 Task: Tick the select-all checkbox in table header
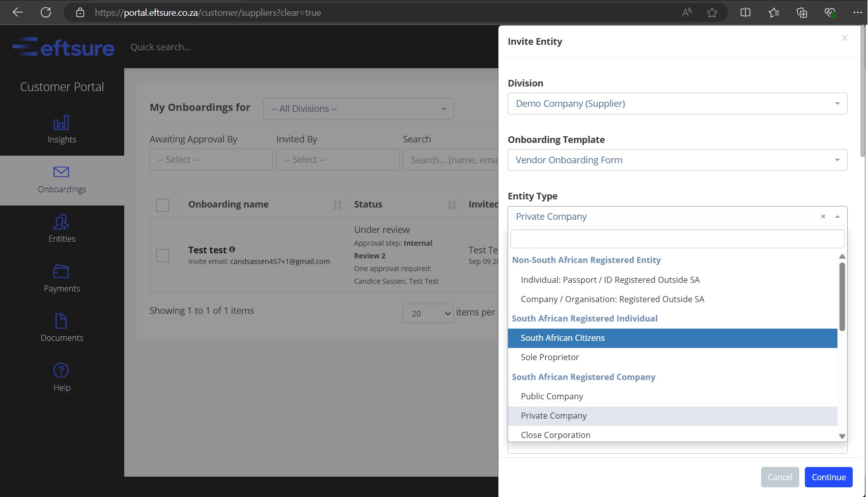(162, 205)
